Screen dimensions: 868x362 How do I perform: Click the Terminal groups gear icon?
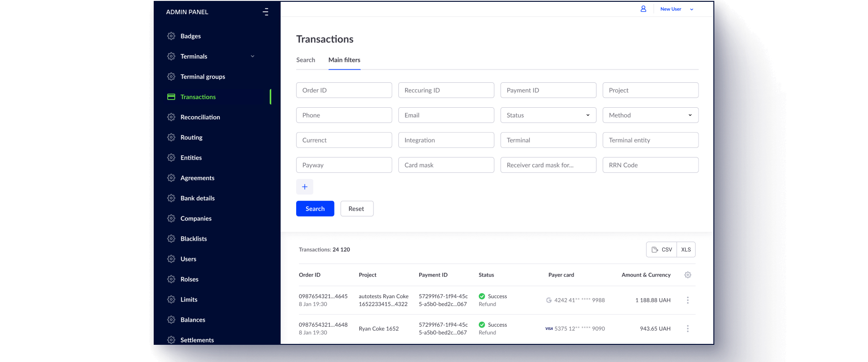tap(171, 77)
